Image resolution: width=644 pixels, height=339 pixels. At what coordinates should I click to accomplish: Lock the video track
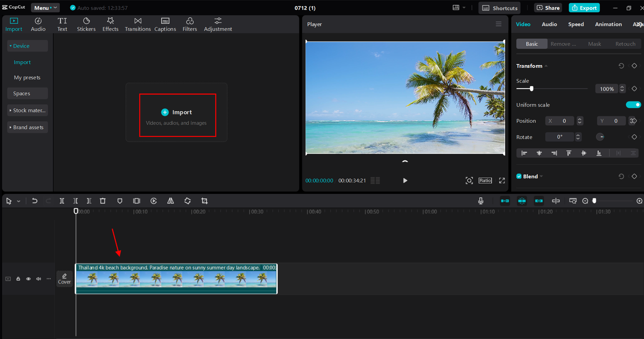pyautogui.click(x=18, y=279)
